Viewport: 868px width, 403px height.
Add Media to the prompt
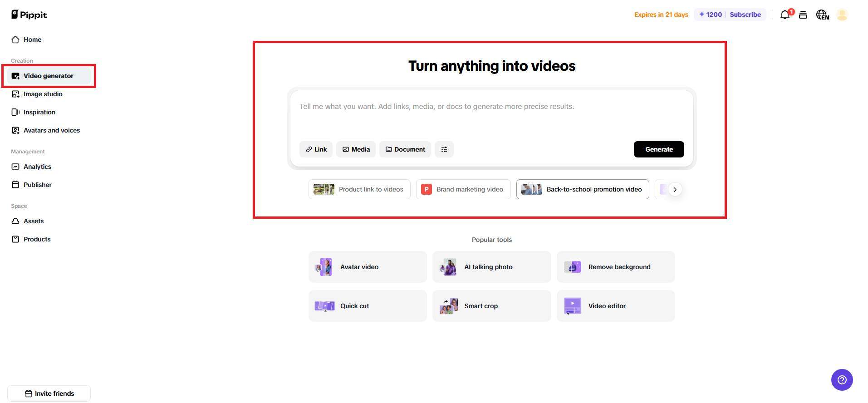coord(356,149)
